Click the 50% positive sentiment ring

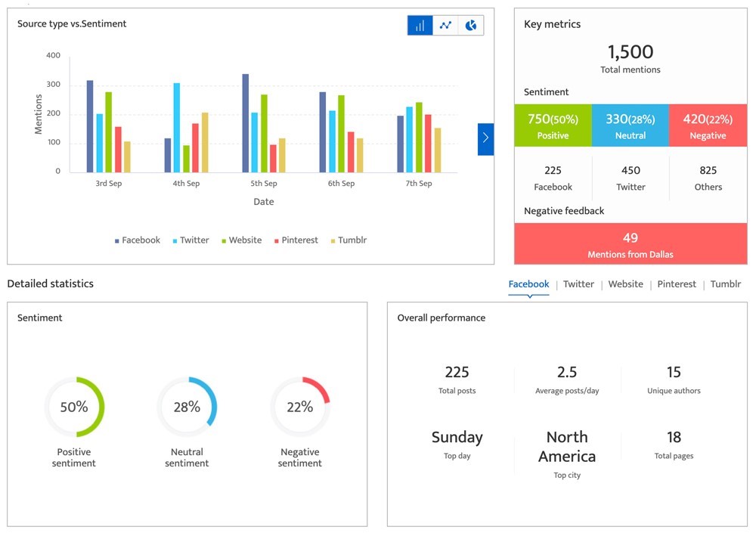[x=74, y=407]
